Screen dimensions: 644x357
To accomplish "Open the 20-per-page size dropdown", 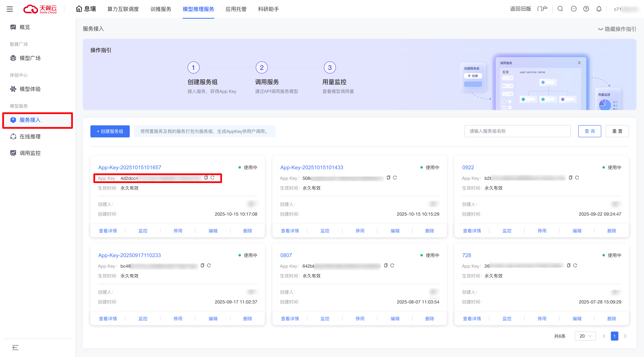I will [585, 336].
